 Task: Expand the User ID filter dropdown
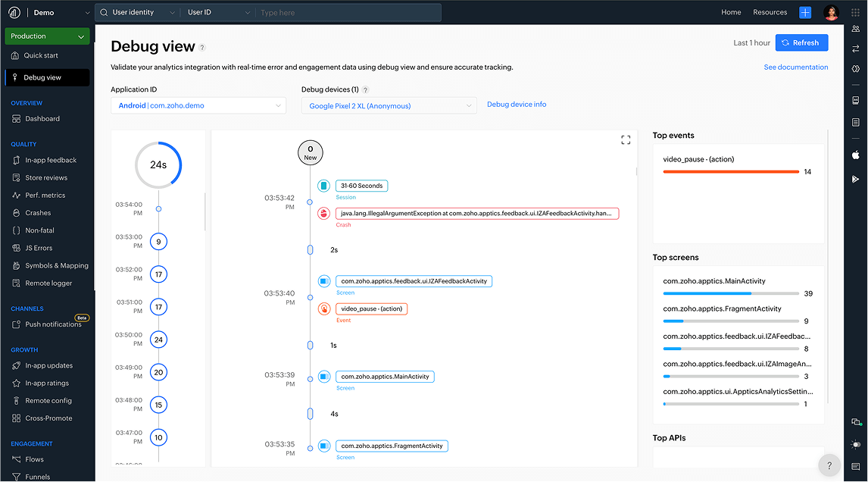219,12
